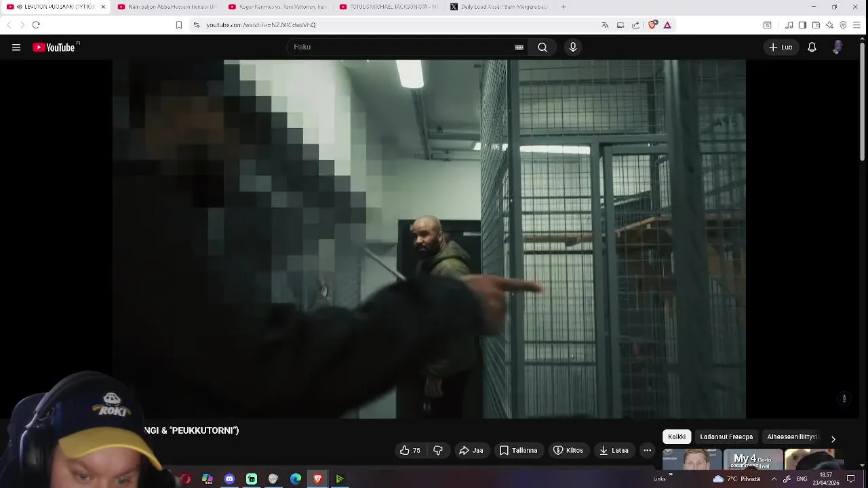Share the video via Jaa
The height and width of the screenshot is (488, 868).
[471, 450]
